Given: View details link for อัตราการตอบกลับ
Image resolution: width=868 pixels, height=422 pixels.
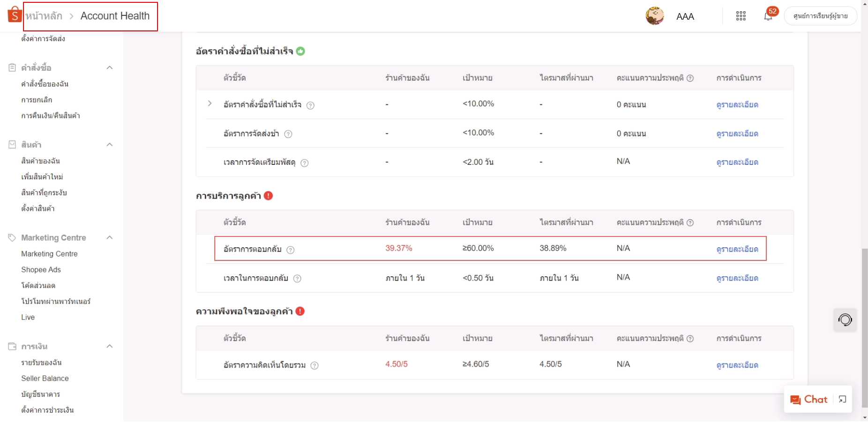Looking at the screenshot, I should point(737,250).
